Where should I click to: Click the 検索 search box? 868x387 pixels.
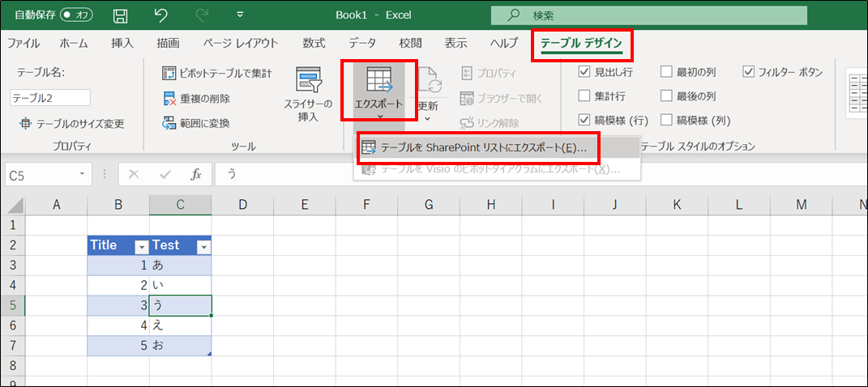click(649, 15)
